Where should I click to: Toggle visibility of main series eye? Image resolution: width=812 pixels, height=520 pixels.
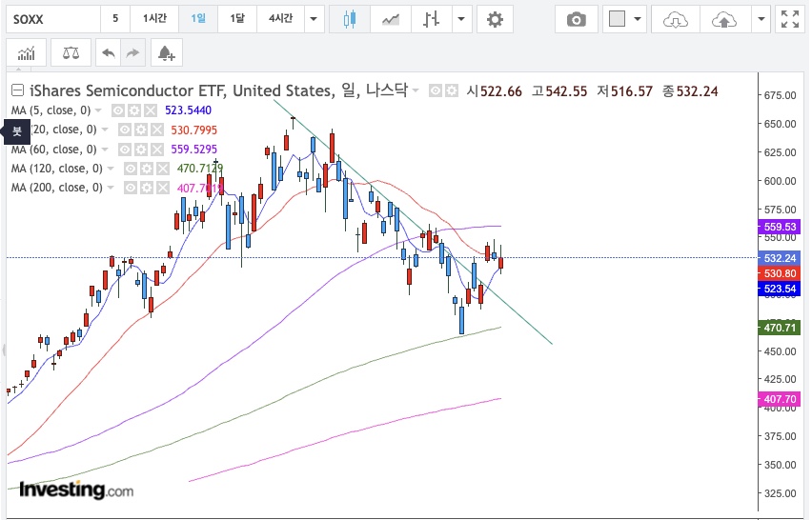436,91
